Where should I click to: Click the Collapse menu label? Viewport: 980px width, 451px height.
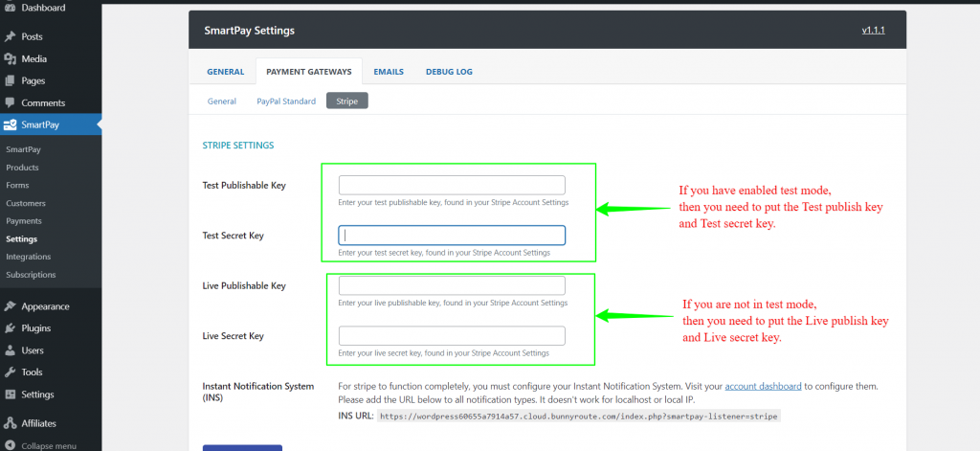pos(49,446)
